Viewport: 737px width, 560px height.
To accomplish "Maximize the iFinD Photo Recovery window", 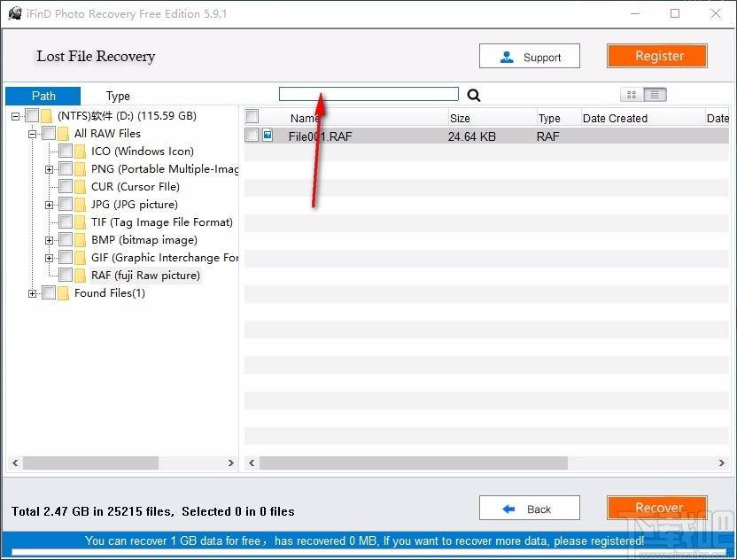I will (675, 13).
